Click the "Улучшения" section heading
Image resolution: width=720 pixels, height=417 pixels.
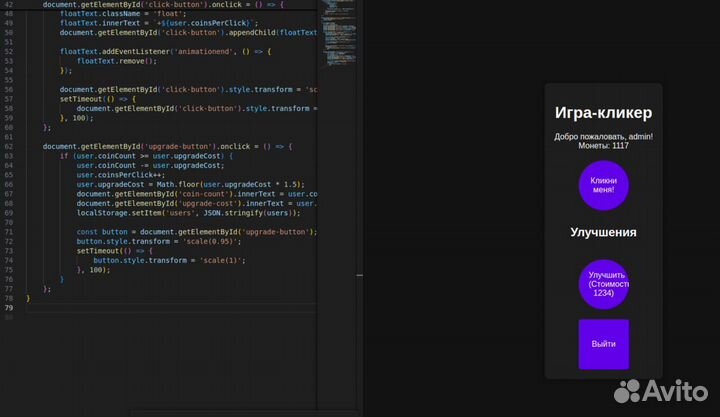[603, 232]
